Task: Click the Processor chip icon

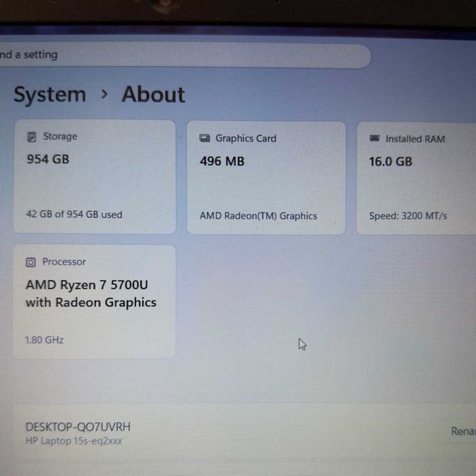Action: pos(31,262)
